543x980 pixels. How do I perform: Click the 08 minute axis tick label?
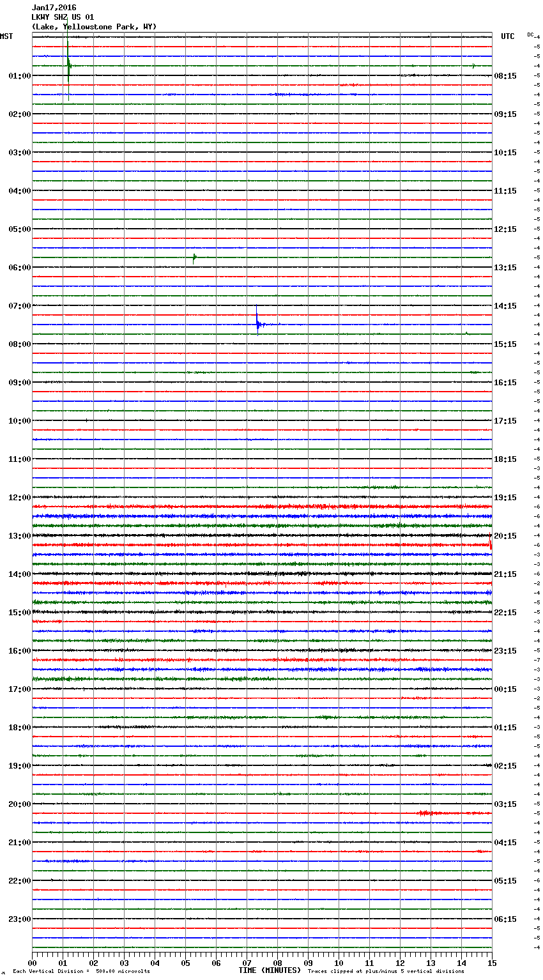point(277,962)
